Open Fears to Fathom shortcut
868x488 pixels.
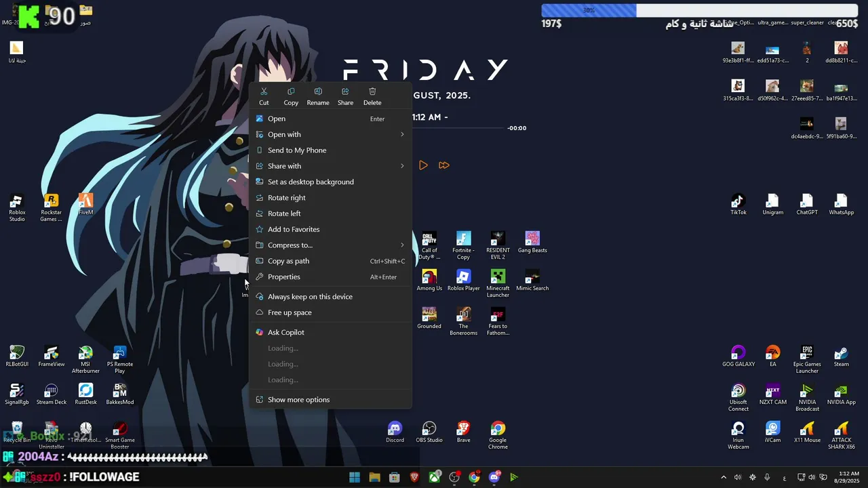coord(498,321)
